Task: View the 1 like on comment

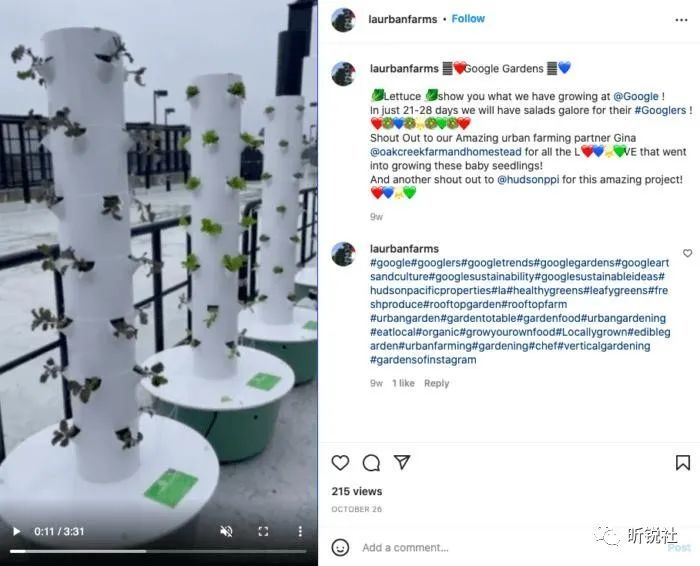Action: (403, 383)
